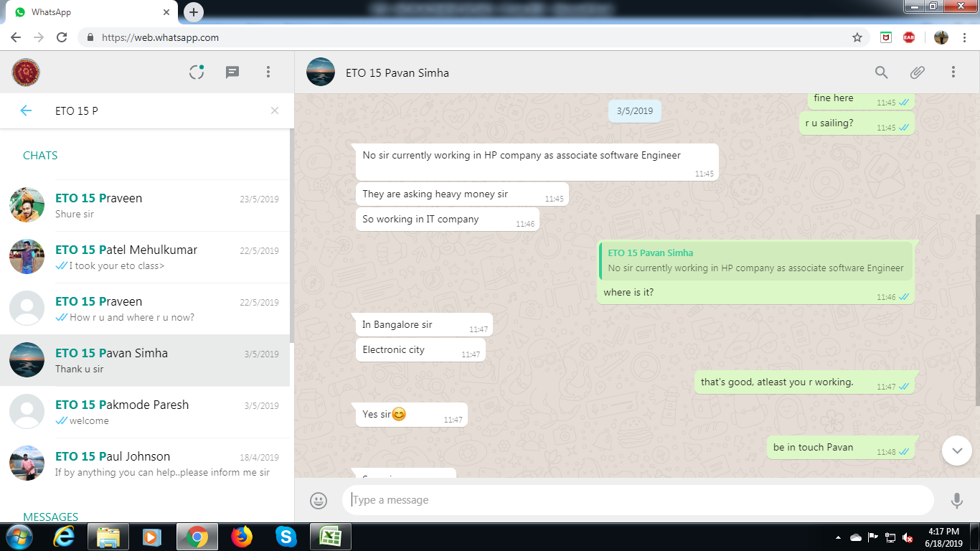
Task: Click message 'Electronic city'
Action: click(x=420, y=350)
